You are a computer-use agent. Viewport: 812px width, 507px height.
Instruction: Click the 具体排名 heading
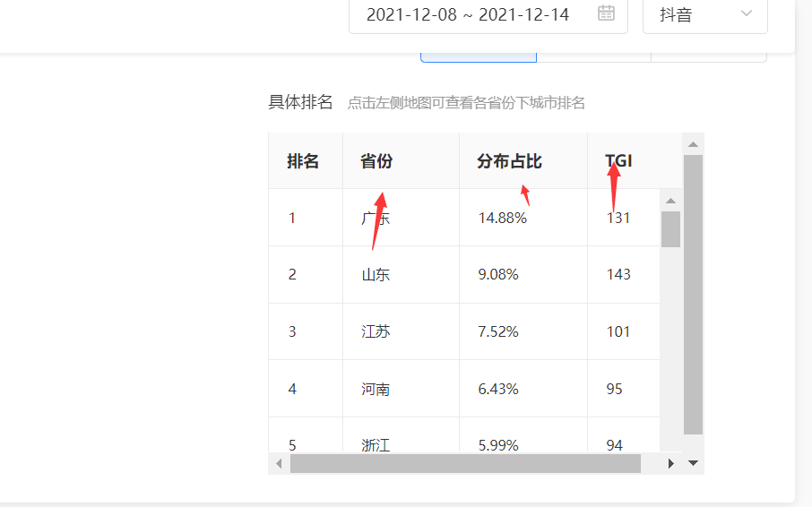[x=300, y=102]
